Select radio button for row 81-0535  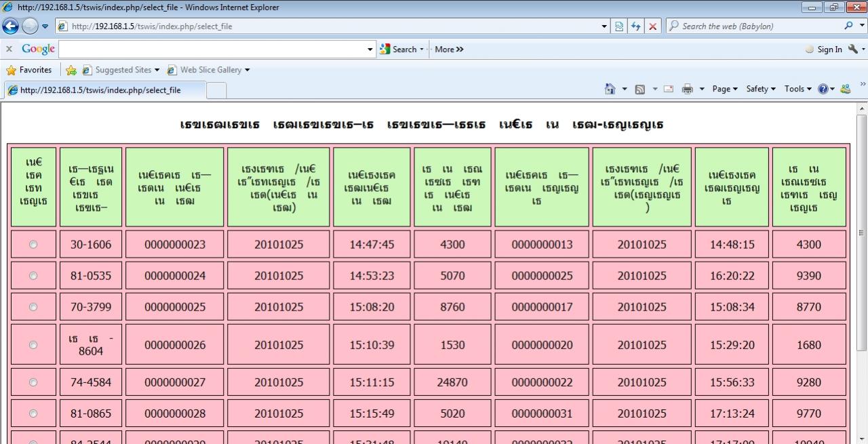tap(33, 276)
